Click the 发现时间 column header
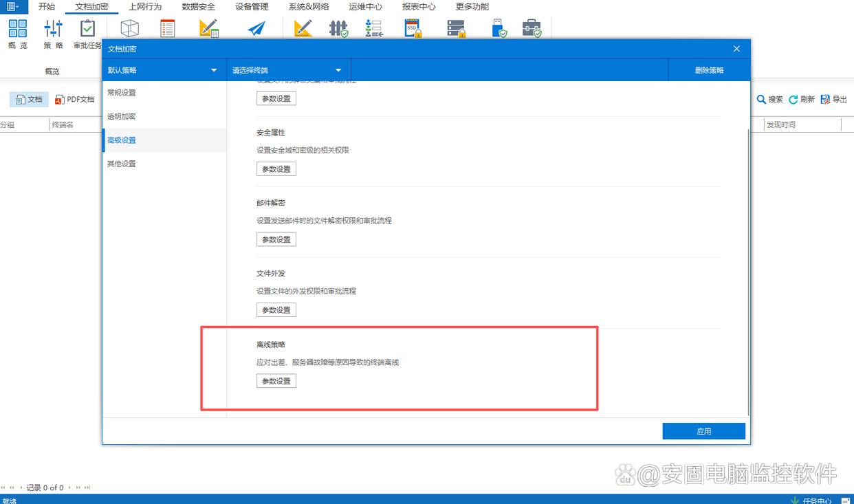854x504 pixels. (x=802, y=124)
